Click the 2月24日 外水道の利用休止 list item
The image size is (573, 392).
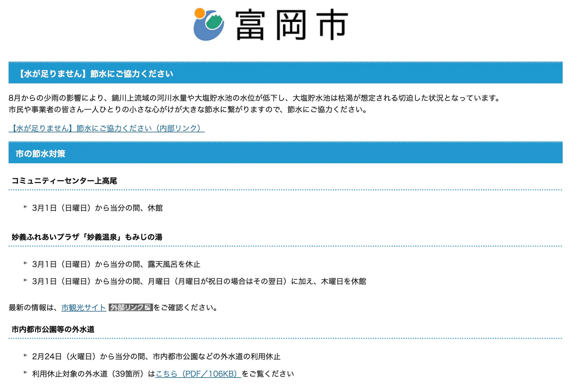(156, 357)
